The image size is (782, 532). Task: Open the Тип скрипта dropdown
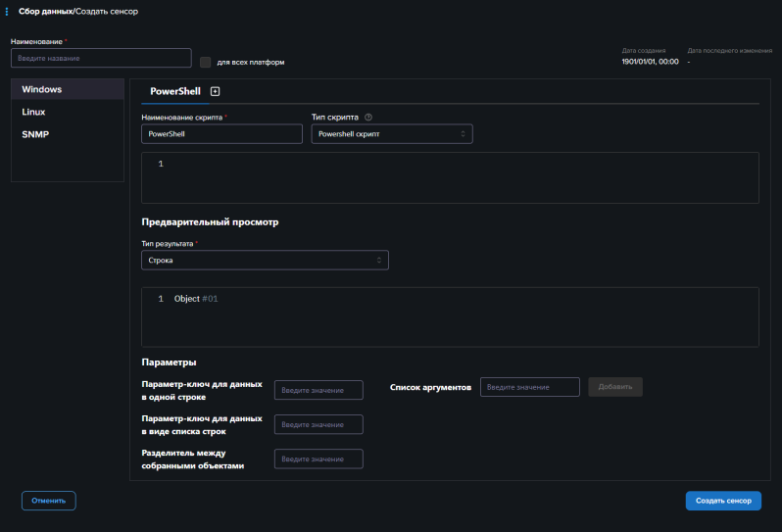392,134
